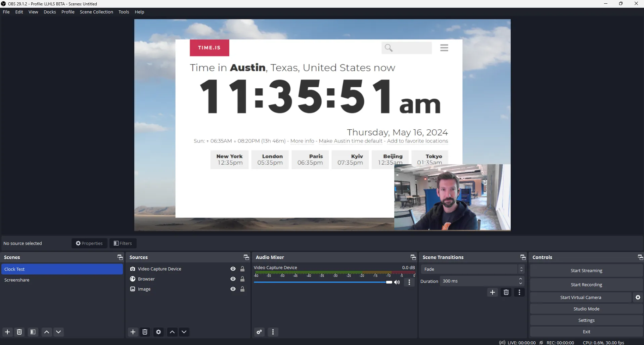Add a new scene with plus icon

[7, 332]
